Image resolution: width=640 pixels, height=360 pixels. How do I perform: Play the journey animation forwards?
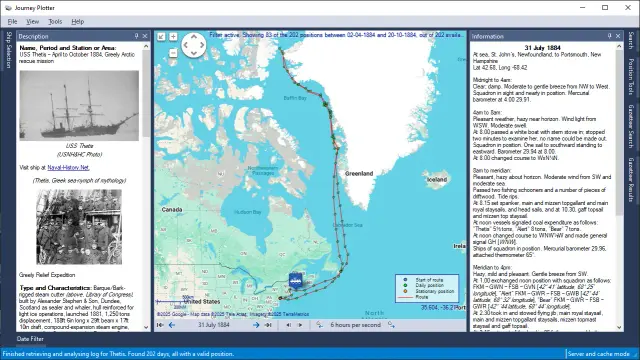coord(300,325)
